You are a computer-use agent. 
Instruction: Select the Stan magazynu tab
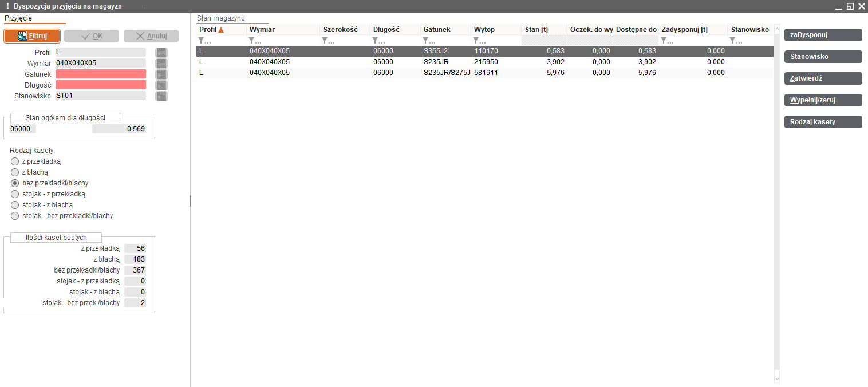click(x=220, y=18)
